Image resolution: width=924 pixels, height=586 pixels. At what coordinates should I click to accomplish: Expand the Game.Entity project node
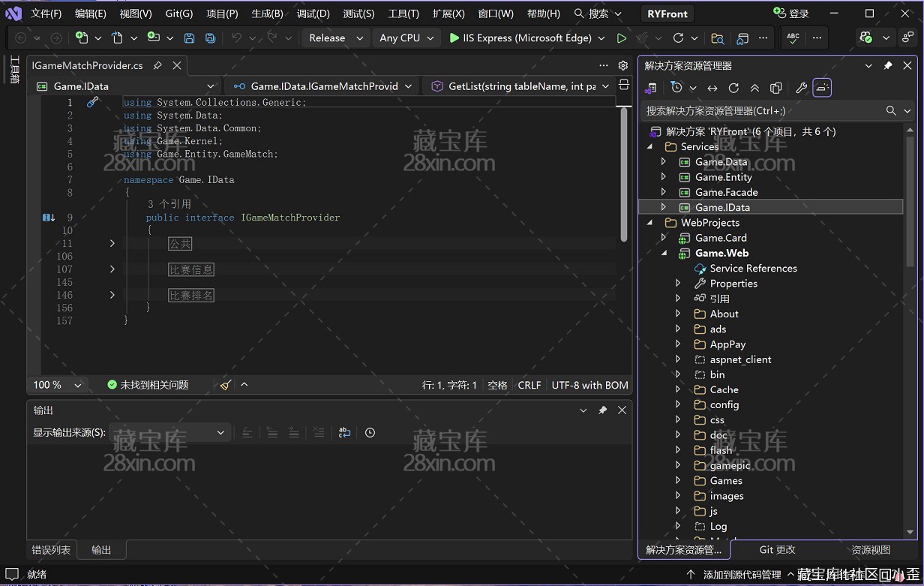663,177
